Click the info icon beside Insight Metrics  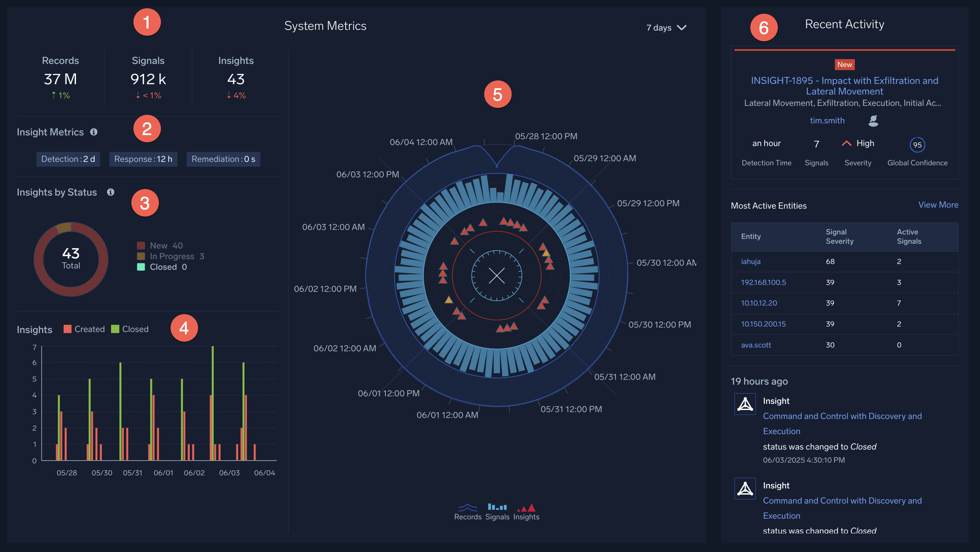(x=94, y=132)
